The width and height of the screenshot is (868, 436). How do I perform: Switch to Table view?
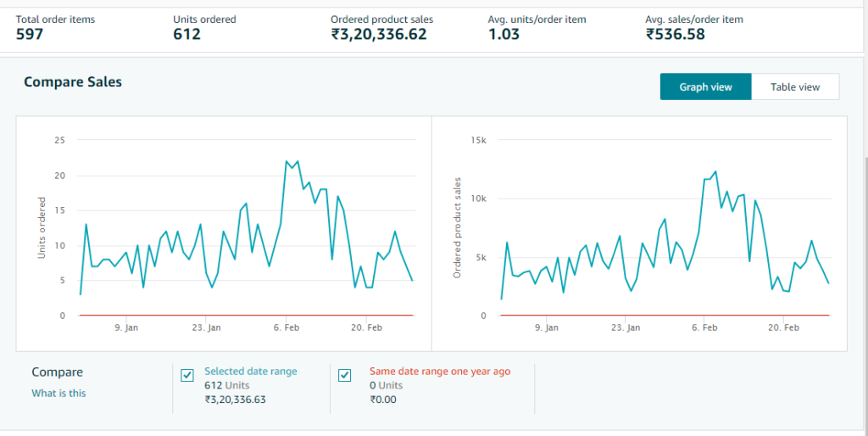tap(794, 87)
